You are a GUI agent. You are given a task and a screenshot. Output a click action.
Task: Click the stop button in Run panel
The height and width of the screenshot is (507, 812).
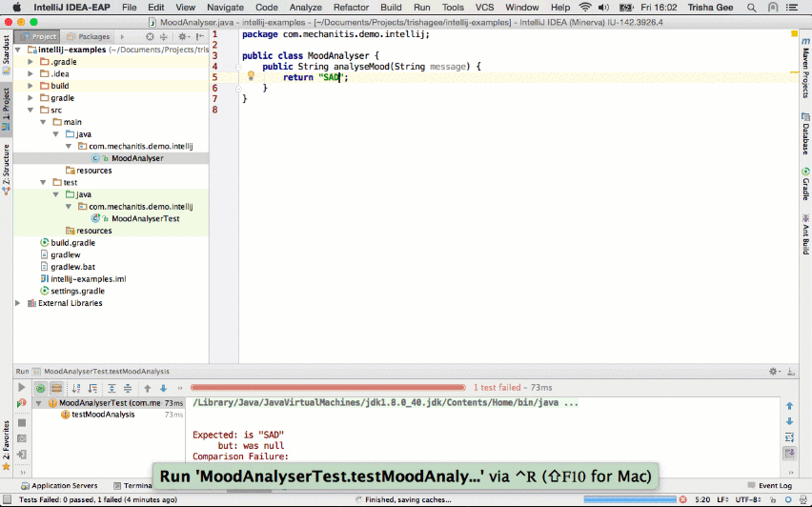click(22, 422)
